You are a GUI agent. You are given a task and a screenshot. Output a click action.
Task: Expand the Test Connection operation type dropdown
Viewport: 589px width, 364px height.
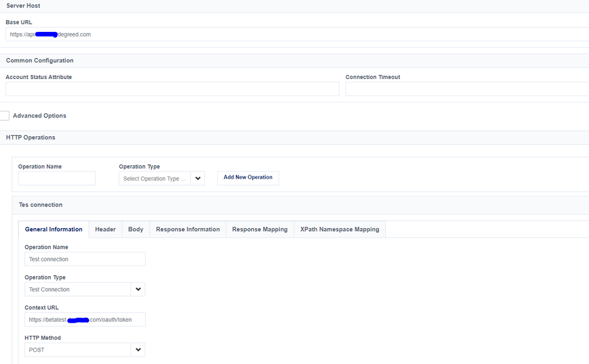(x=78, y=289)
